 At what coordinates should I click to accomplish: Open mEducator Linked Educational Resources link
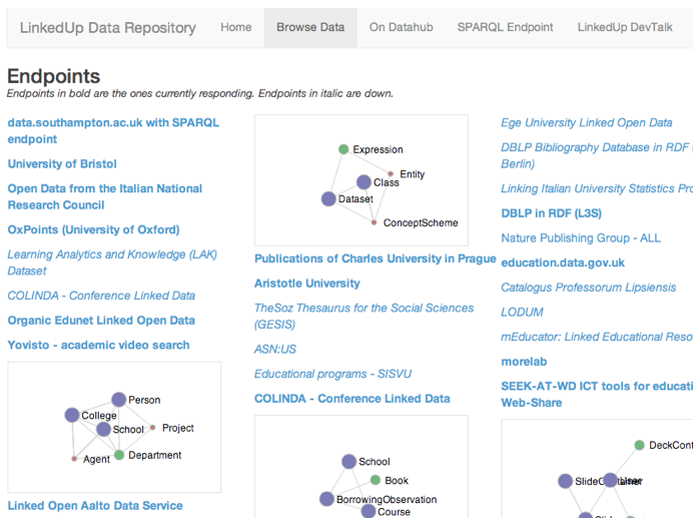[597, 337]
